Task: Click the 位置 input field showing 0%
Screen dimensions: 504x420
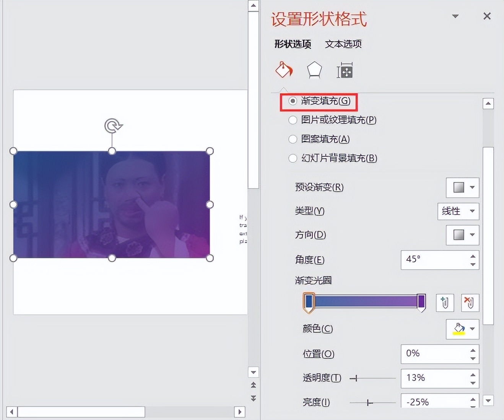Action: [434, 354]
